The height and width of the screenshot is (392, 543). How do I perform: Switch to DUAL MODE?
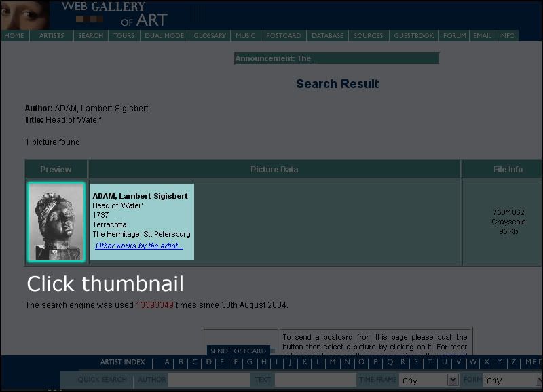coord(164,36)
